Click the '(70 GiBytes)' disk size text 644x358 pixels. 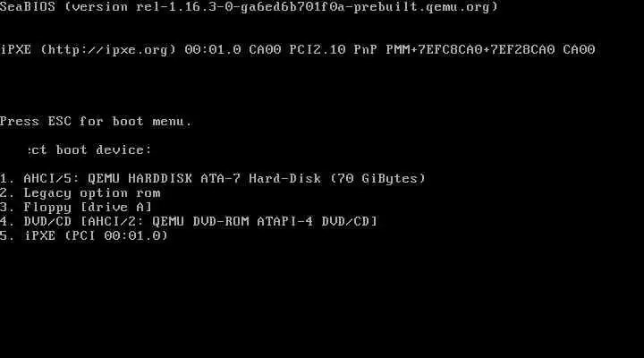(x=377, y=178)
